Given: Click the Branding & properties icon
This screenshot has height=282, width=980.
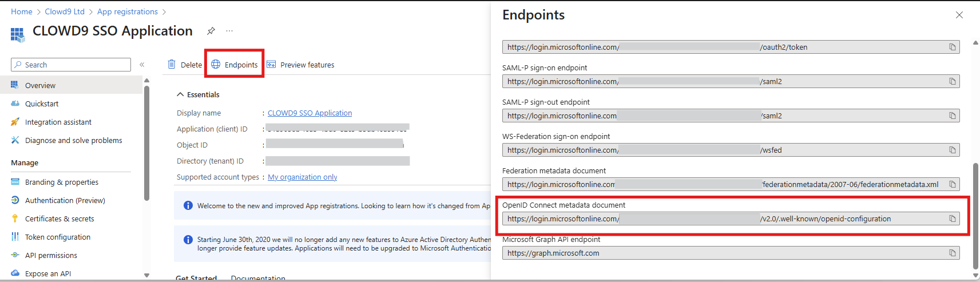Looking at the screenshot, I should 15,182.
